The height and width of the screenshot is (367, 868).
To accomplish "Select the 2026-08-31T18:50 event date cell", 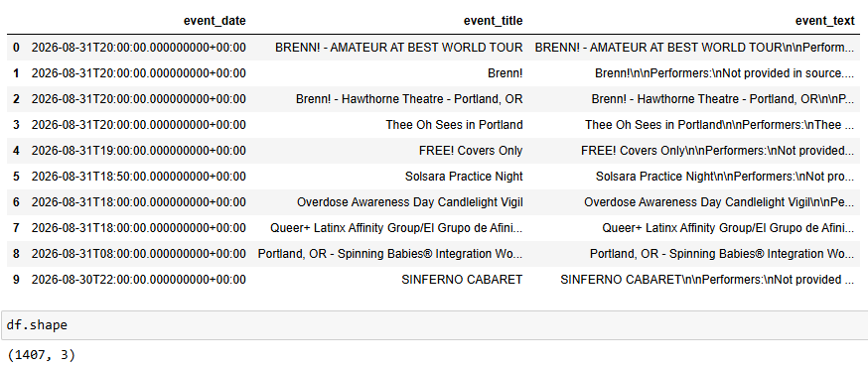I will click(138, 177).
